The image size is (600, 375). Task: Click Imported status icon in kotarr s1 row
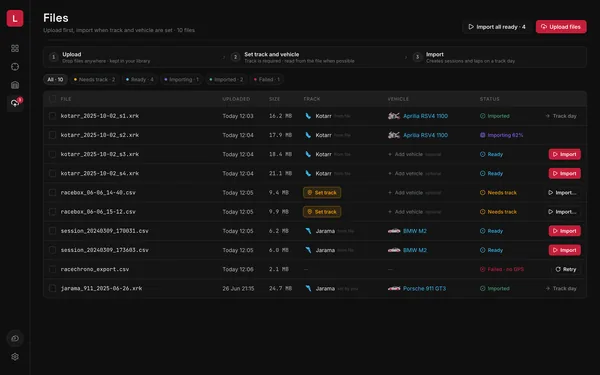(483, 116)
